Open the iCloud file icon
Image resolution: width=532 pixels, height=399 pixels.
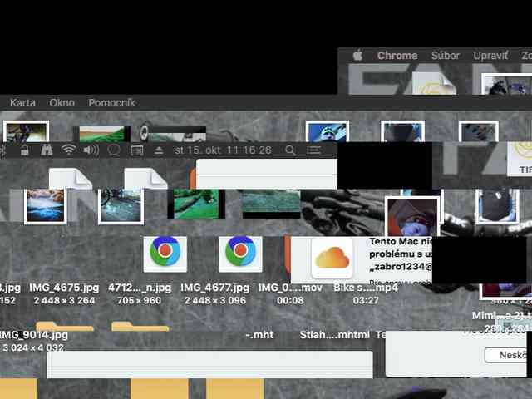click(x=331, y=257)
